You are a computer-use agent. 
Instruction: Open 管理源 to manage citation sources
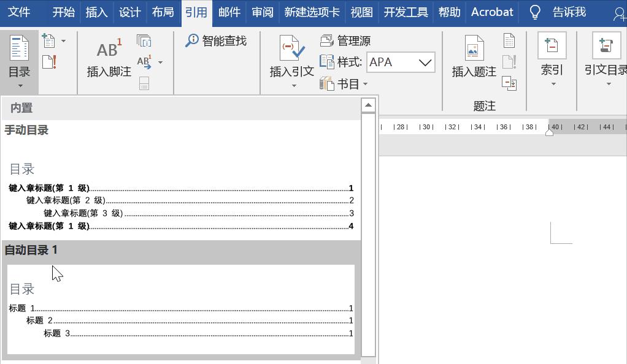click(x=350, y=40)
